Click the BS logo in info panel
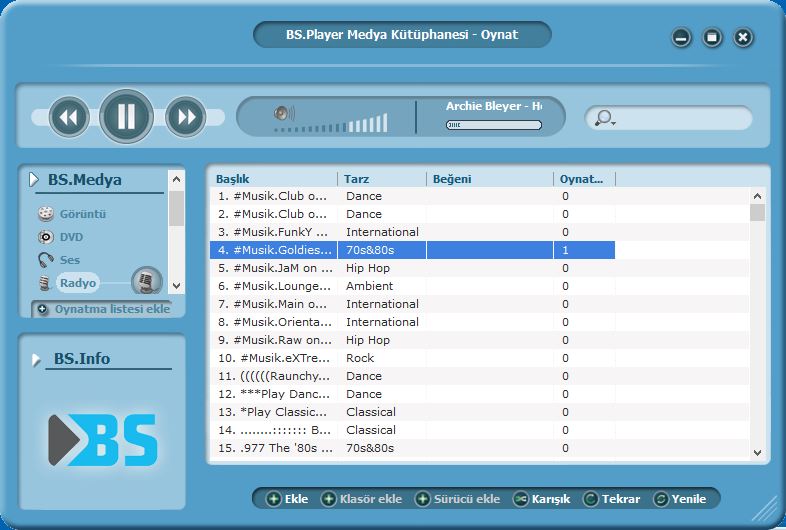Image resolution: width=786 pixels, height=530 pixels. 103,440
